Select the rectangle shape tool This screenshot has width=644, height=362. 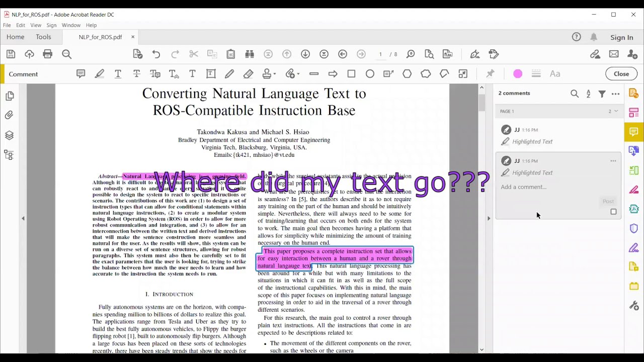point(351,74)
